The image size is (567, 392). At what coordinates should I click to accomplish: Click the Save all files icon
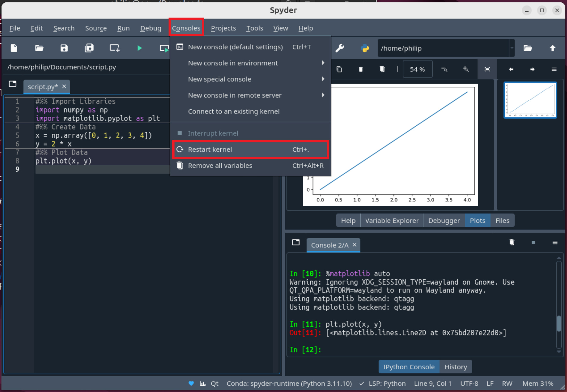89,48
